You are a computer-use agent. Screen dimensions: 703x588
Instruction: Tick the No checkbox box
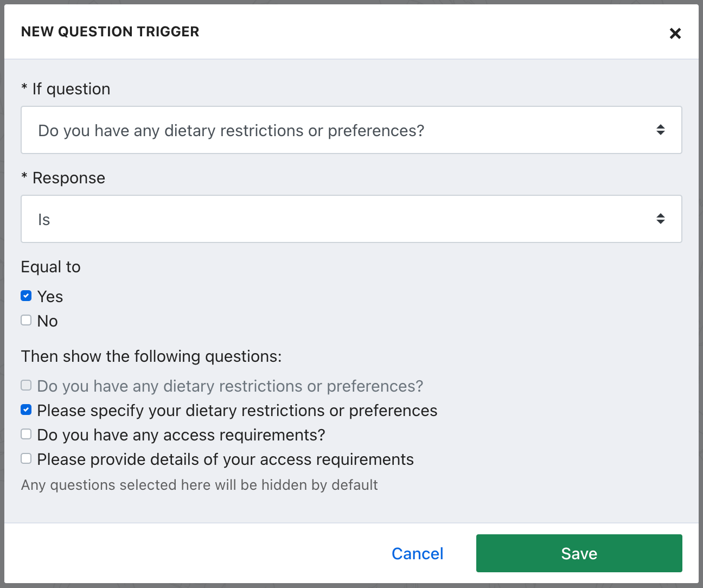tap(26, 320)
